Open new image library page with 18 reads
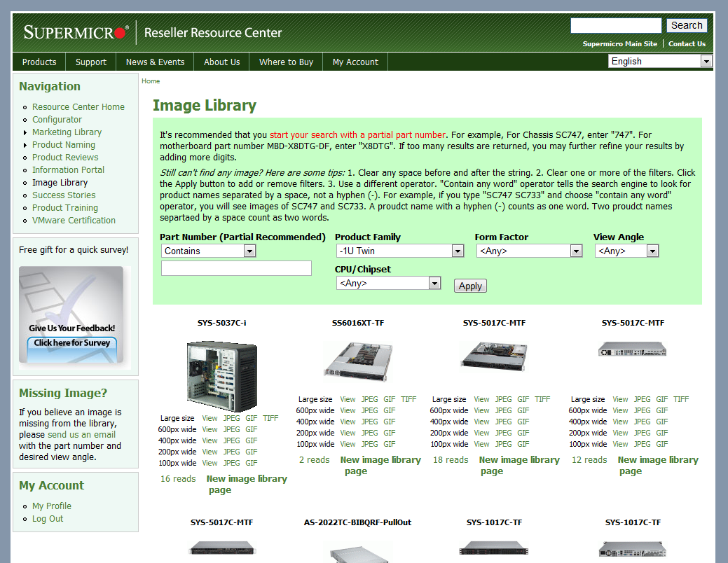The height and width of the screenshot is (563, 728). (519, 465)
